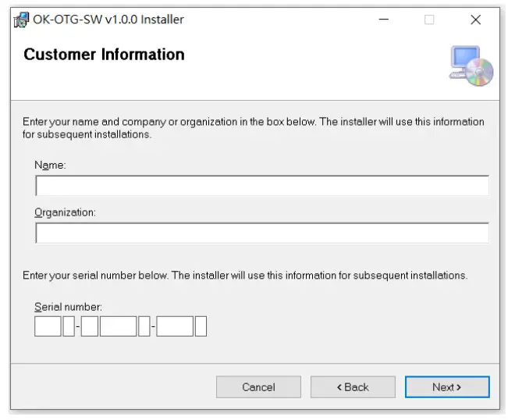This screenshot has width=508, height=420.
Task: Click the "Organization:" field label
Action: point(65,212)
